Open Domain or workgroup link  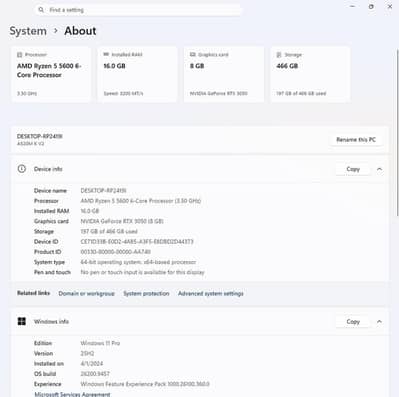tap(86, 294)
